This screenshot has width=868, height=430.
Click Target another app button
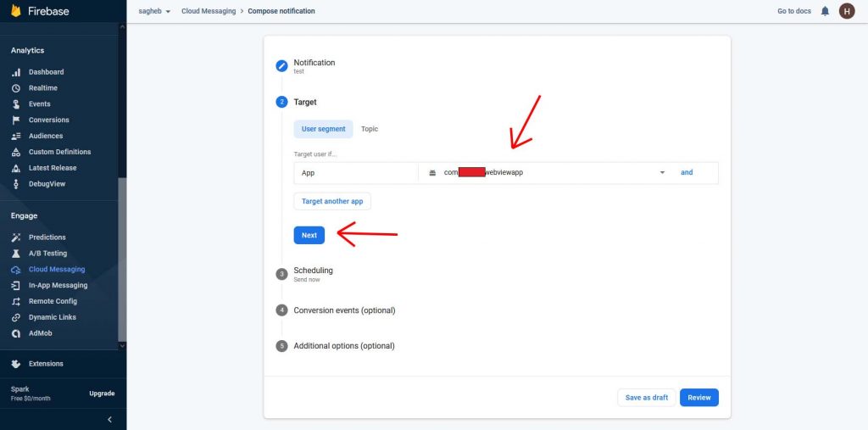[x=332, y=201]
